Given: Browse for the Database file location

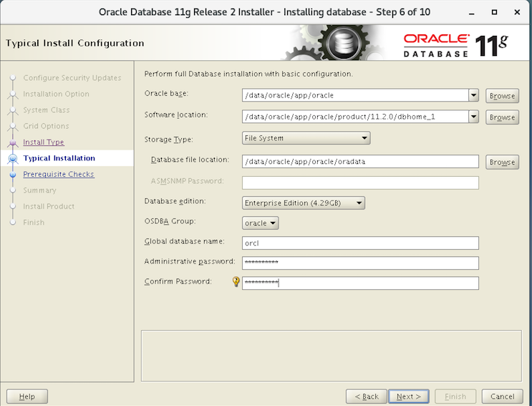Looking at the screenshot, I should point(502,162).
